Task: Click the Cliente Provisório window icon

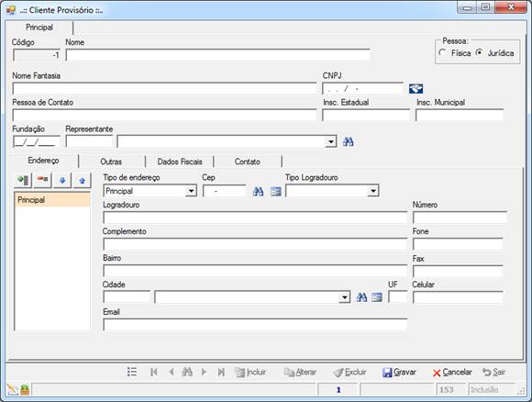Action: 11,10
